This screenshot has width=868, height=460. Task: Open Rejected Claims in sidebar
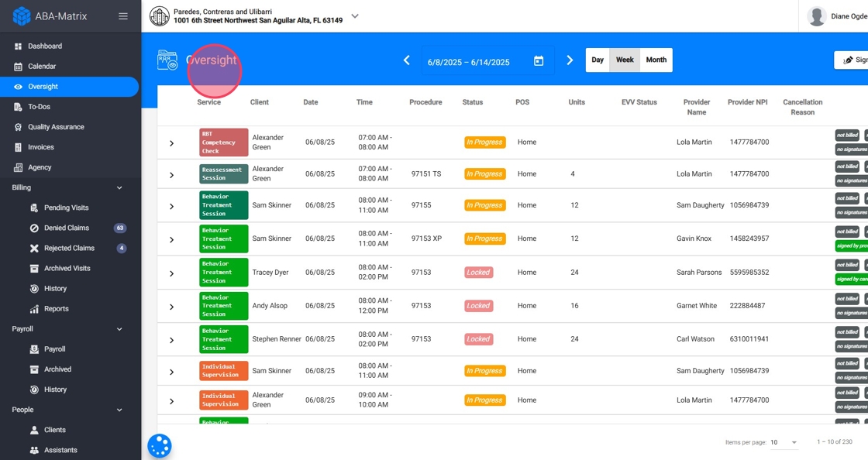point(69,249)
